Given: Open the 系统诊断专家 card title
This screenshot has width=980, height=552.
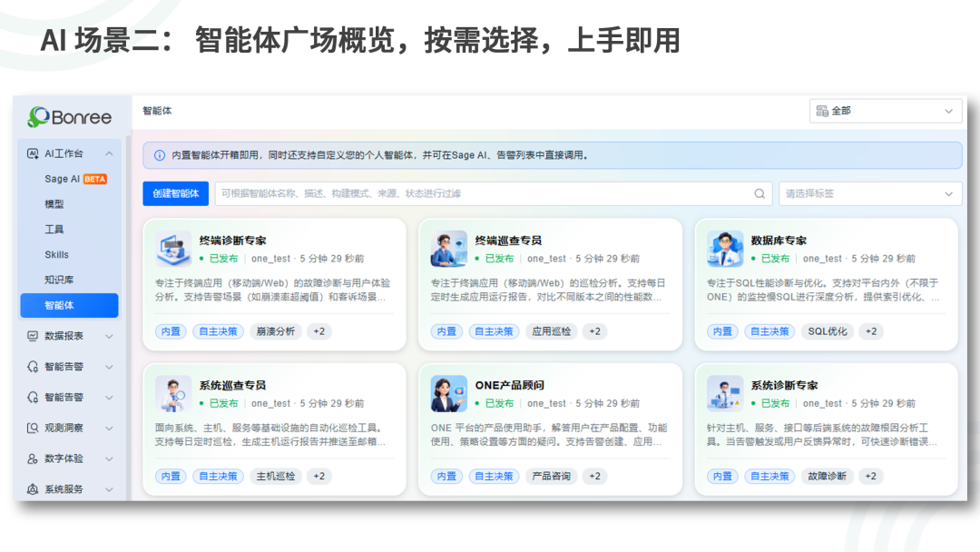Looking at the screenshot, I should click(784, 385).
